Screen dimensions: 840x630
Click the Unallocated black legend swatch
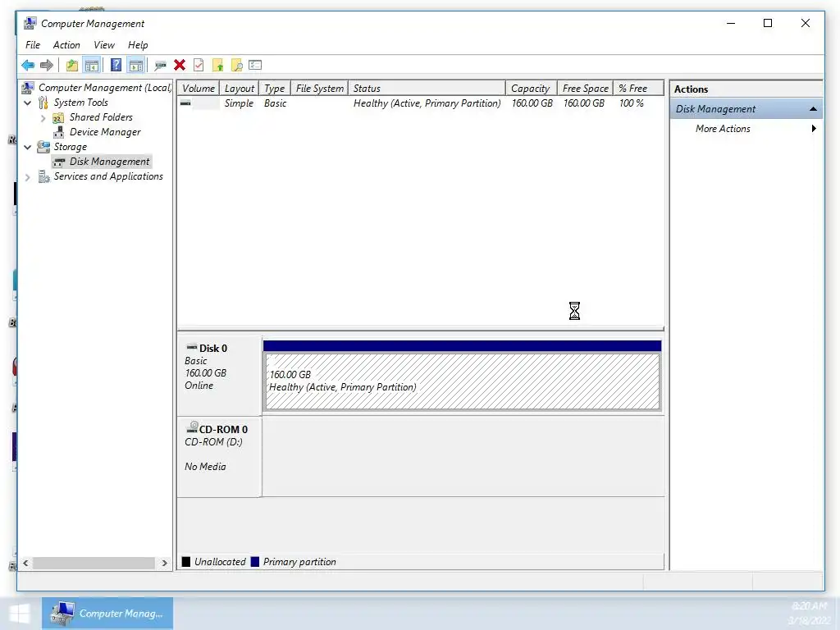click(186, 561)
